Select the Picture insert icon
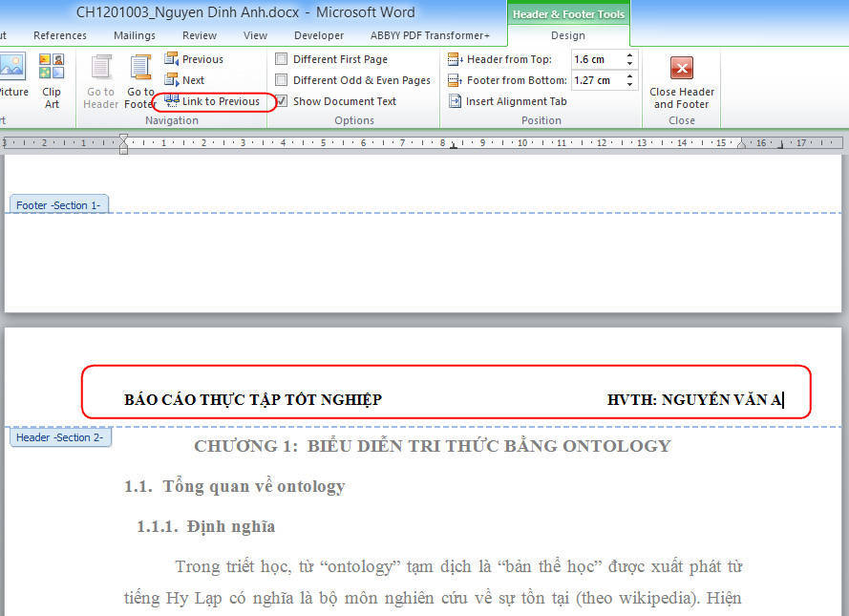Screen dimensions: 849x616 coord(11,76)
